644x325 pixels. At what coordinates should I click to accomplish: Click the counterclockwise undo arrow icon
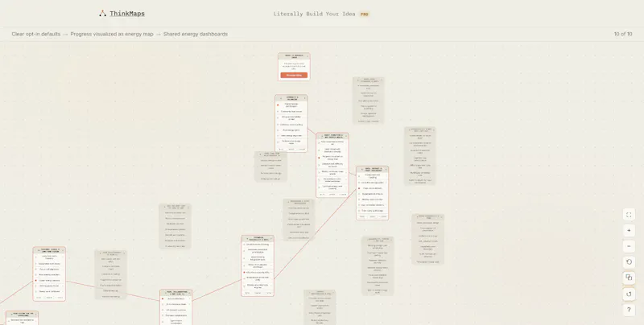pos(629,261)
